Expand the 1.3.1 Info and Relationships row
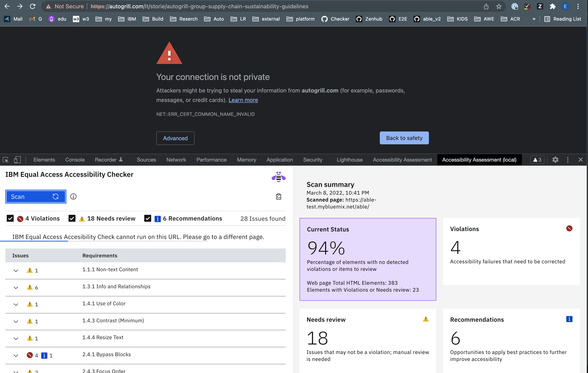The height and width of the screenshot is (373, 588). coord(16,288)
